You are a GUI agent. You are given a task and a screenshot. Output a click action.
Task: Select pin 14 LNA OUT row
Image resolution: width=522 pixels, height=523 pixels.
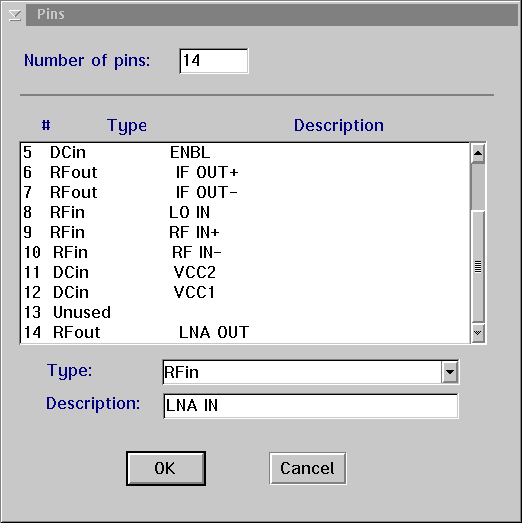[245, 333]
